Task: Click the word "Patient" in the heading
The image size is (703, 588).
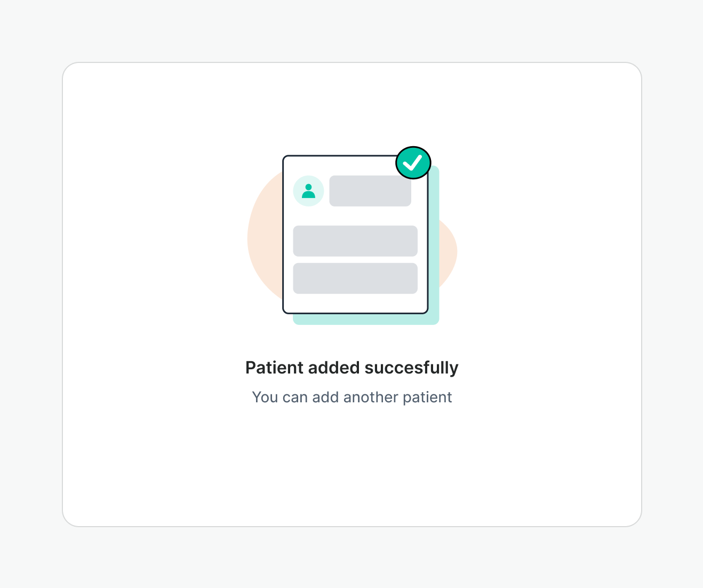Action: (275, 368)
